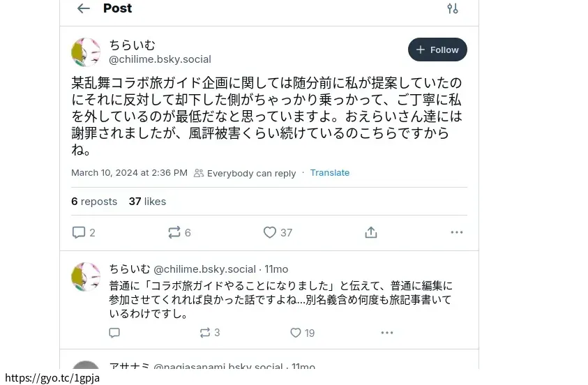The image size is (588, 385).
Task: Like the main post via heart icon
Action: click(x=270, y=232)
